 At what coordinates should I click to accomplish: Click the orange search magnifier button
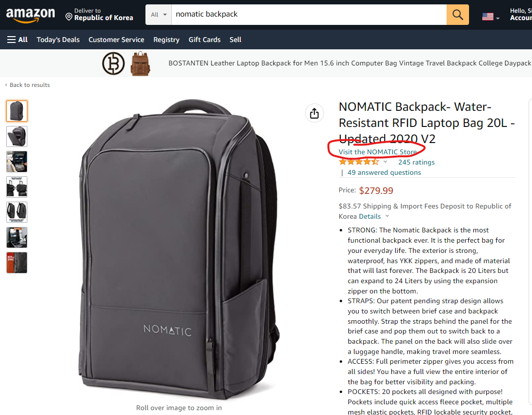pos(457,15)
